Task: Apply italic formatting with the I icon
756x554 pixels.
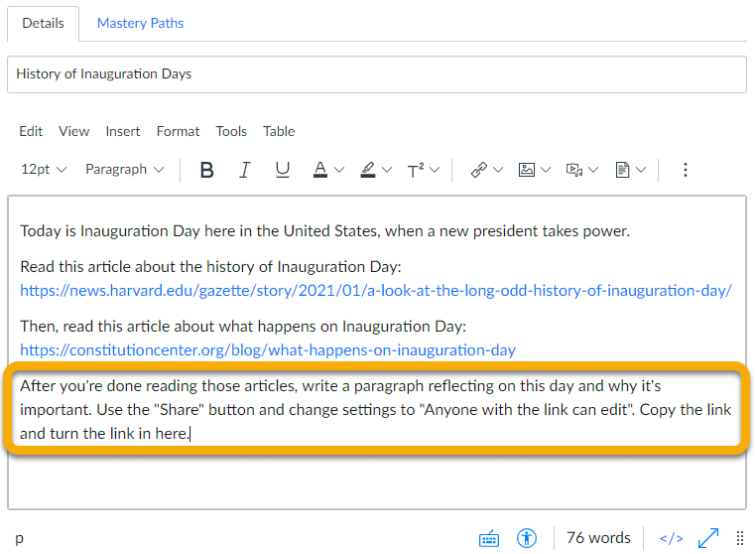Action: click(x=245, y=170)
